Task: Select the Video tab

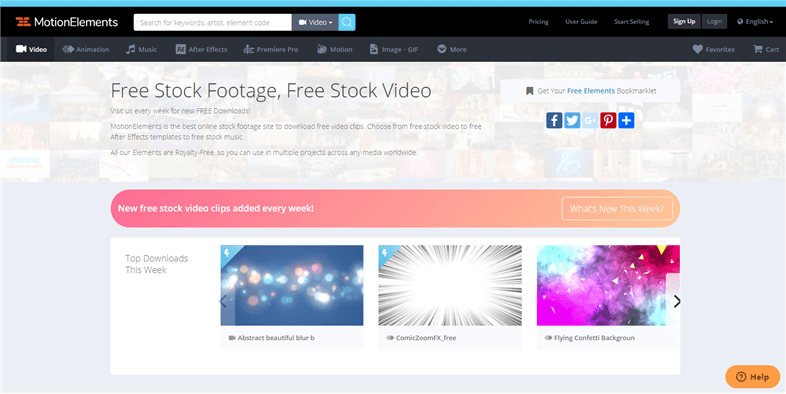Action: point(31,49)
